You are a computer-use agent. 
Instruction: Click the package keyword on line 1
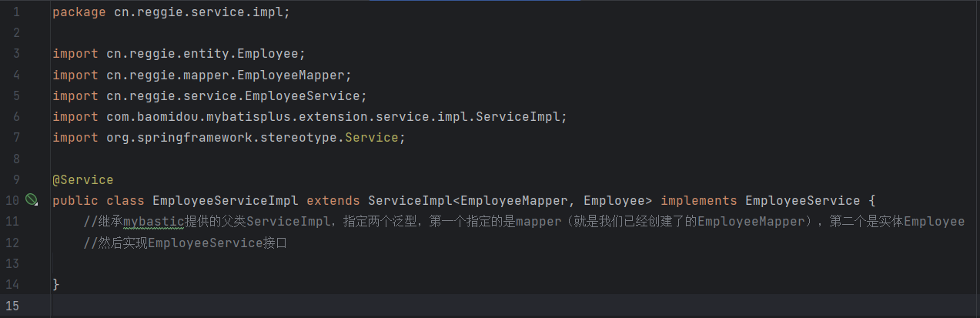point(79,13)
